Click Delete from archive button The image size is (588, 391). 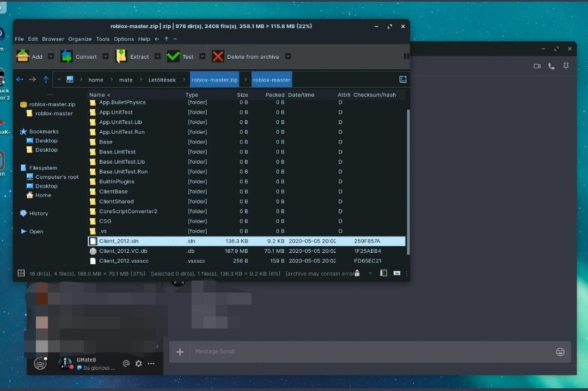tap(246, 57)
